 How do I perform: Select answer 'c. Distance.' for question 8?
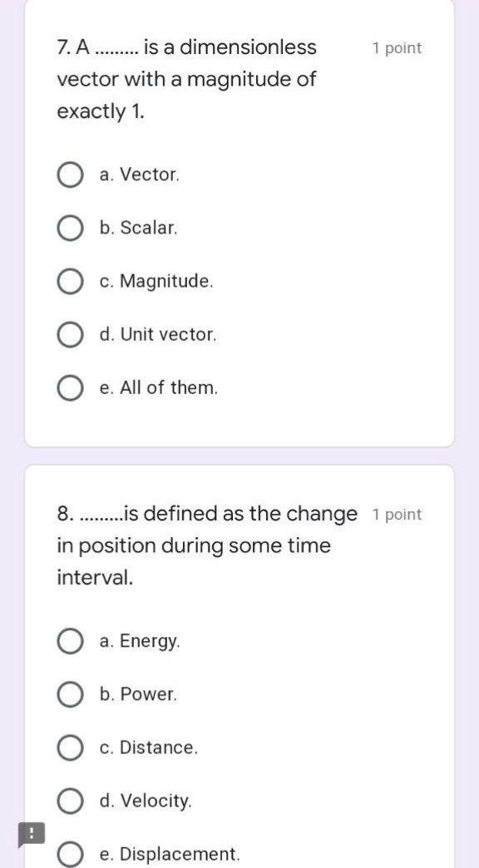click(x=70, y=747)
